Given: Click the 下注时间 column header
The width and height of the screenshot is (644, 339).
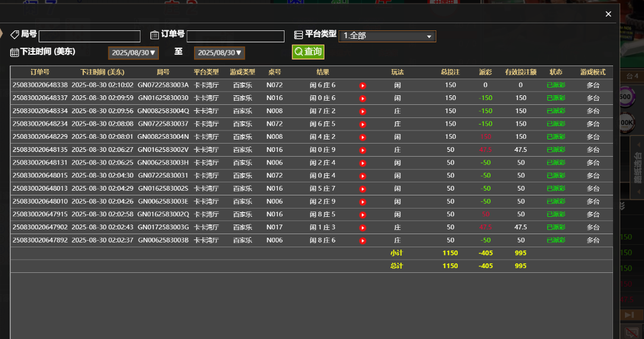Looking at the screenshot, I should (x=102, y=72).
